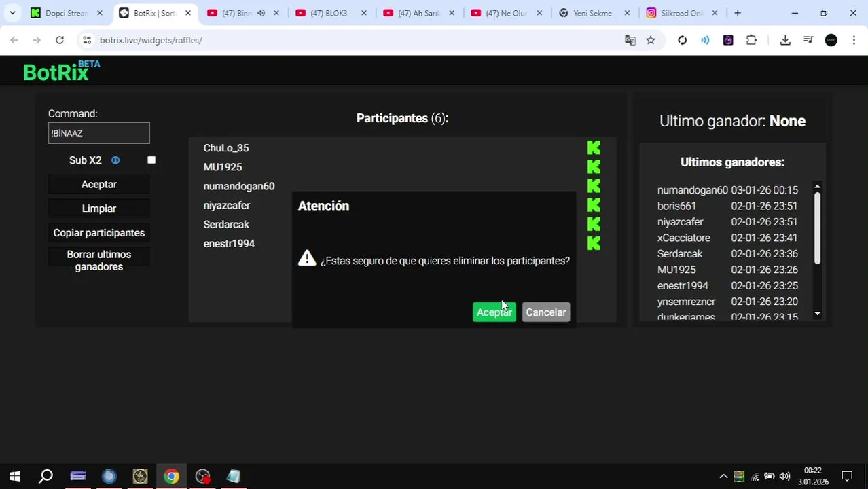
Task: Click the warning triangle icon in dialog
Action: point(307,258)
